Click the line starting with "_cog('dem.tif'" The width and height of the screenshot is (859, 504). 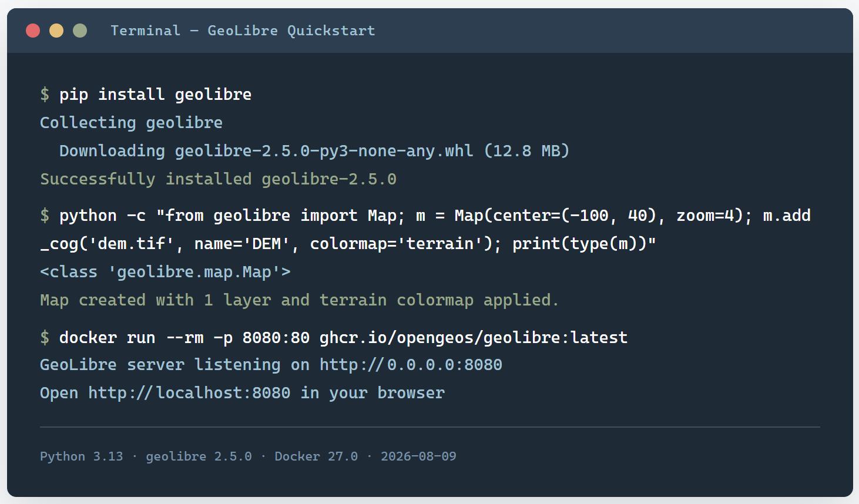tap(348, 244)
